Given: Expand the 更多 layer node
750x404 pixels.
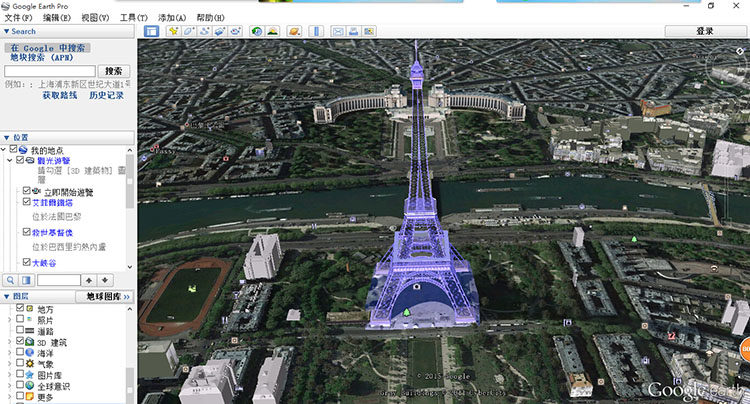Looking at the screenshot, I should tap(10, 396).
